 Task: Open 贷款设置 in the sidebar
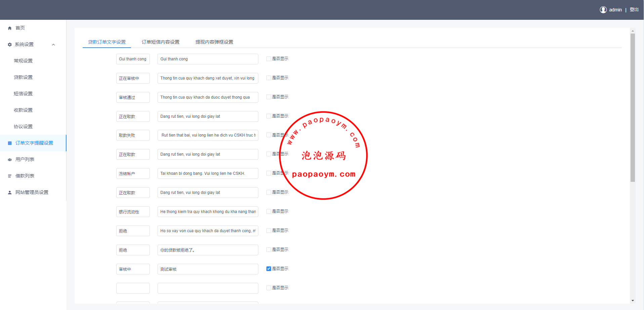pyautogui.click(x=23, y=77)
